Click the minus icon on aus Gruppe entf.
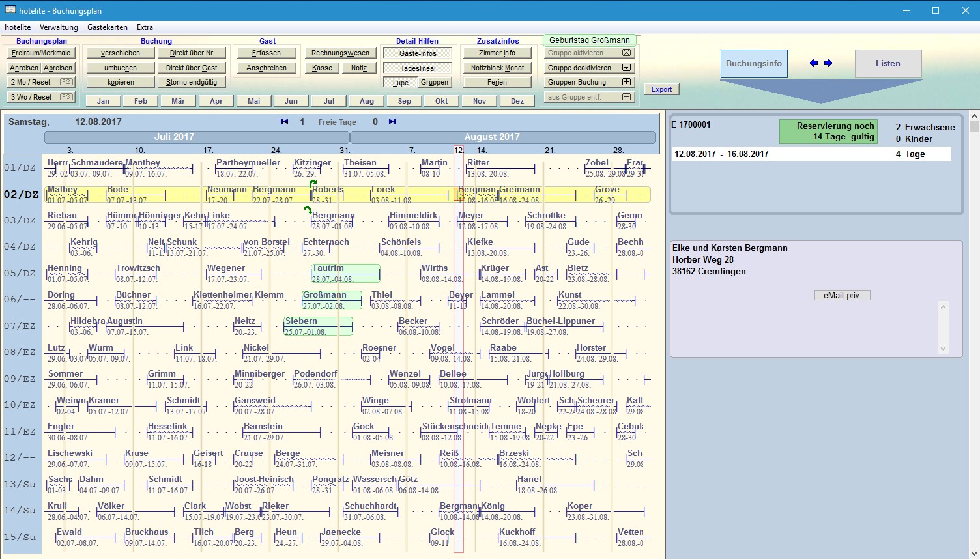Screen dimensions: 980x559 [x=626, y=97]
